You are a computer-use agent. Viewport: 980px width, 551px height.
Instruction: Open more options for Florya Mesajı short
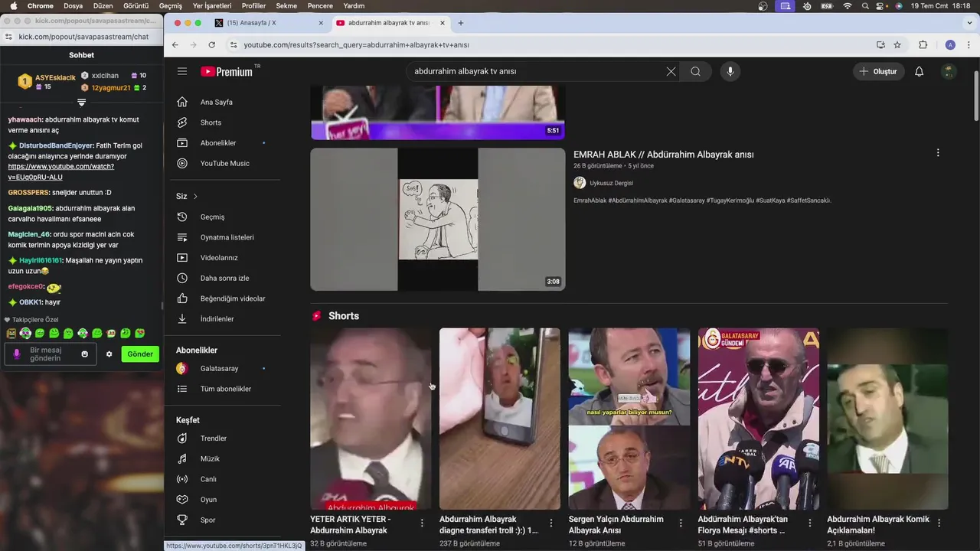click(x=810, y=523)
